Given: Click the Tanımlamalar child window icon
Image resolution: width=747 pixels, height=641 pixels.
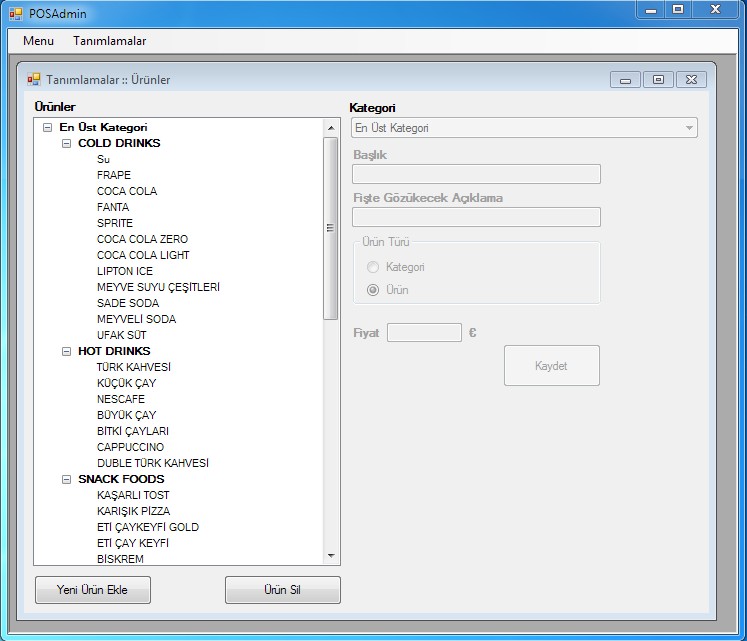Looking at the screenshot, I should (33, 79).
